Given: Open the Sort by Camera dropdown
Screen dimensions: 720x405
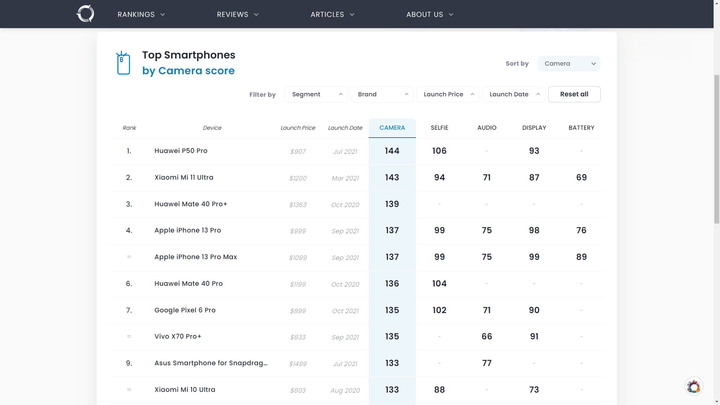Looking at the screenshot, I should coord(568,63).
